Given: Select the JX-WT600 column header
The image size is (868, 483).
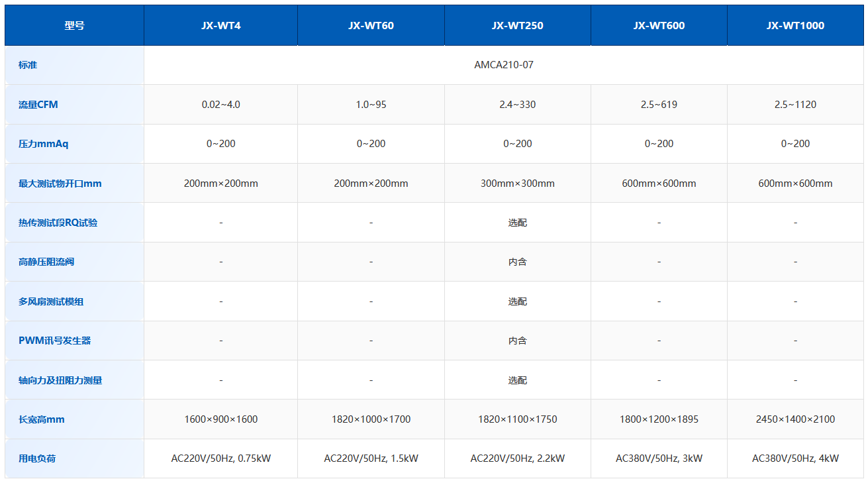Looking at the screenshot, I should click(659, 26).
